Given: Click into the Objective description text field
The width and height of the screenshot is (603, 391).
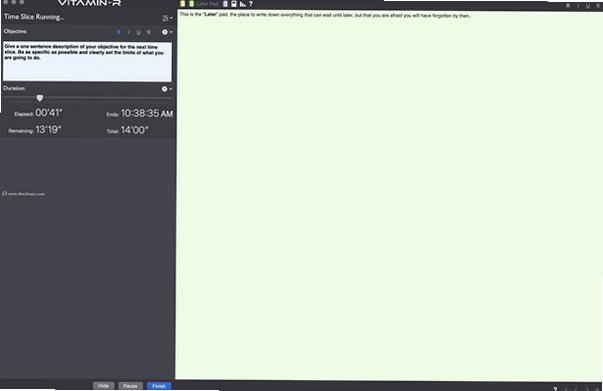Looking at the screenshot, I should pos(87,61).
